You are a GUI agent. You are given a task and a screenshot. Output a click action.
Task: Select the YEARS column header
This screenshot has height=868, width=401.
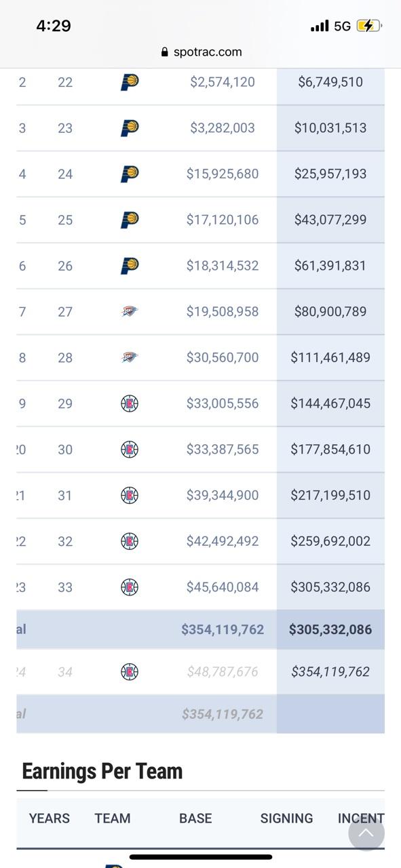click(x=50, y=818)
